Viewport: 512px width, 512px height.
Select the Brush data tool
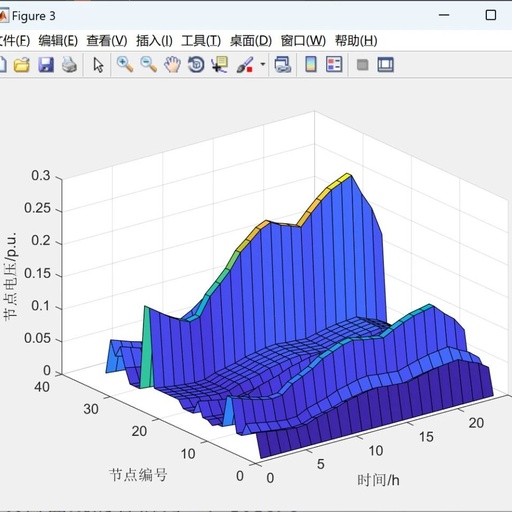pyautogui.click(x=245, y=64)
